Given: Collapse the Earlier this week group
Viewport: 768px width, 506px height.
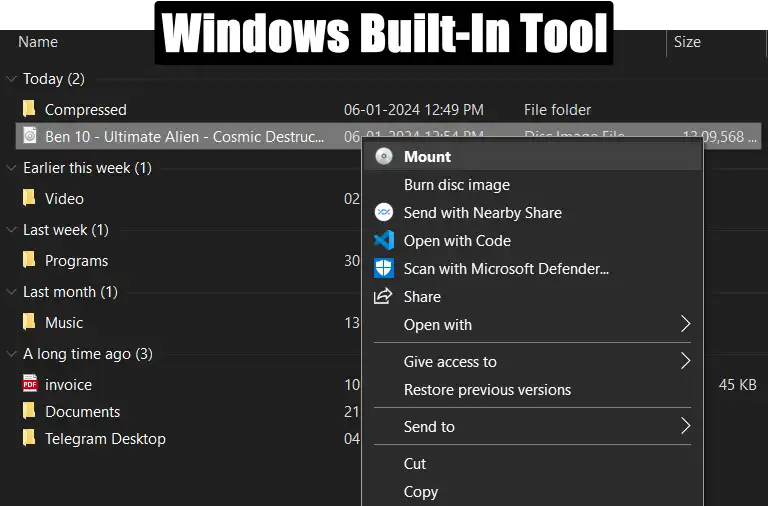Looking at the screenshot, I should coord(11,168).
